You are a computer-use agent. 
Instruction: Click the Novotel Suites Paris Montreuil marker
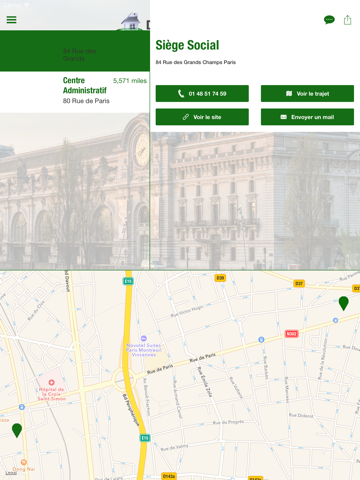tap(144, 338)
